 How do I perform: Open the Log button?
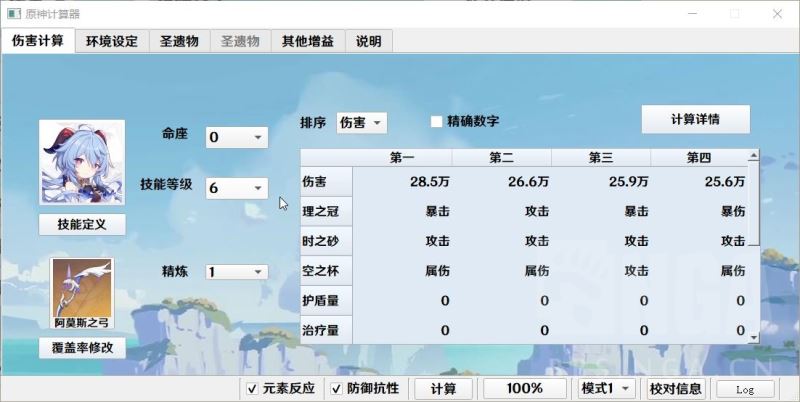pos(745,389)
